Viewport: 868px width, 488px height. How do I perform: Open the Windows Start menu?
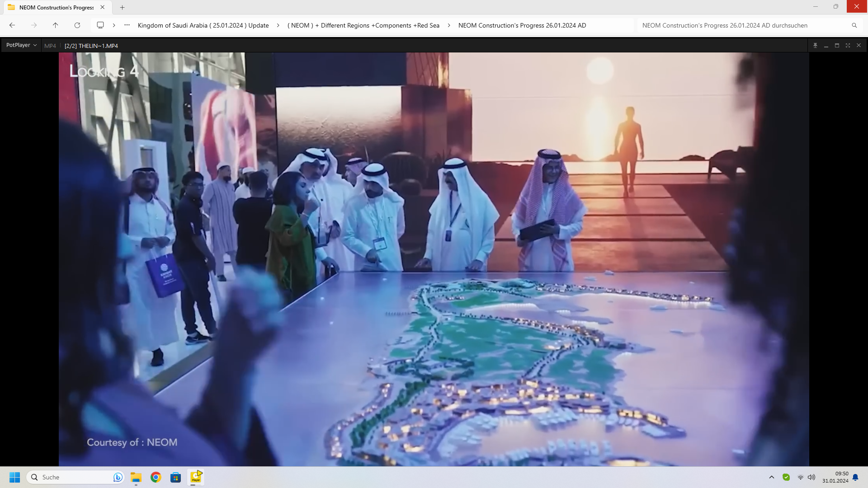pos(15,477)
